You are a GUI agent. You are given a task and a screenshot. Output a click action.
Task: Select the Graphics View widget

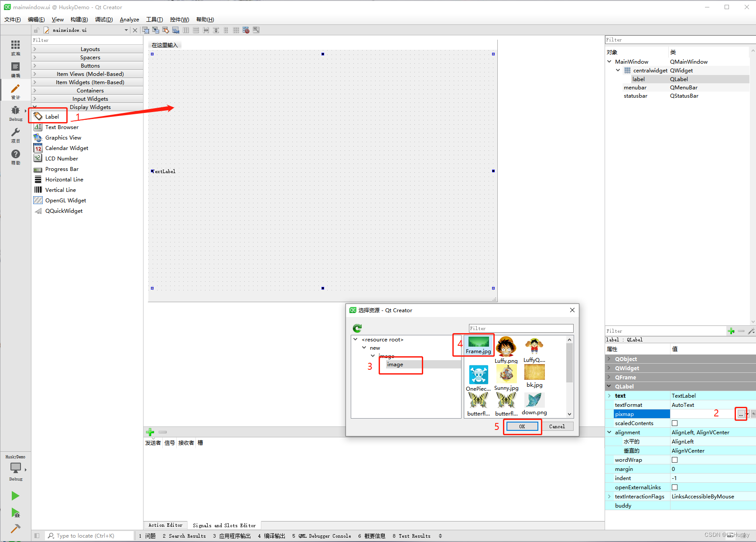pos(63,137)
